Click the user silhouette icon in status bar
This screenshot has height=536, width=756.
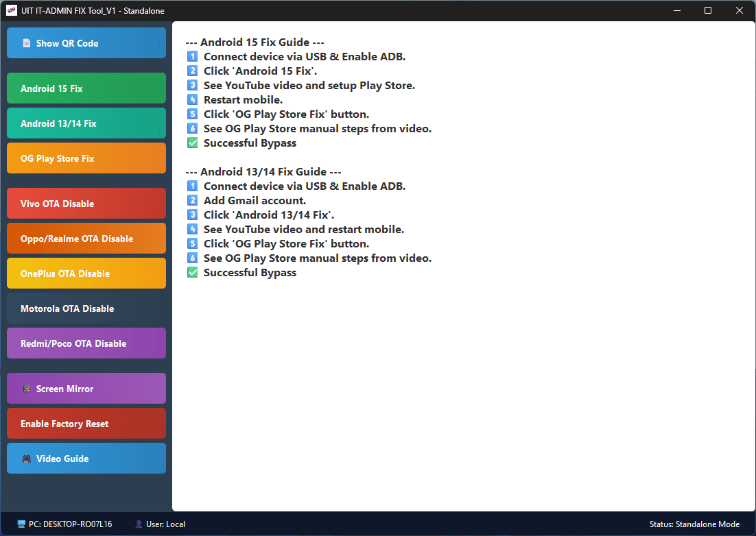pos(139,524)
